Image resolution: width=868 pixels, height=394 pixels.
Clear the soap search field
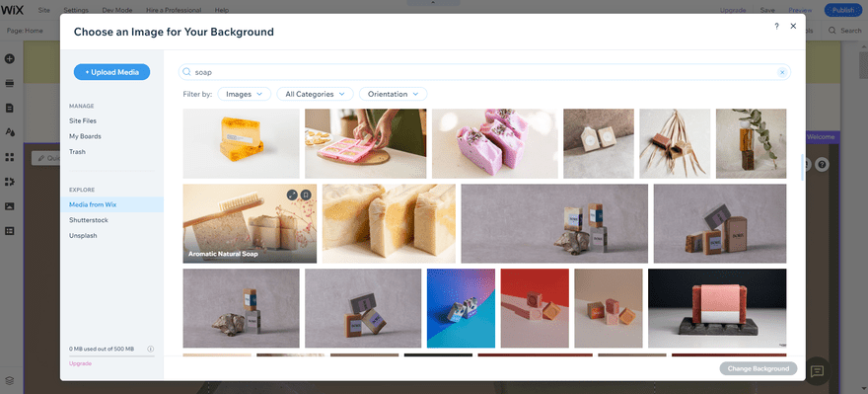tap(782, 72)
